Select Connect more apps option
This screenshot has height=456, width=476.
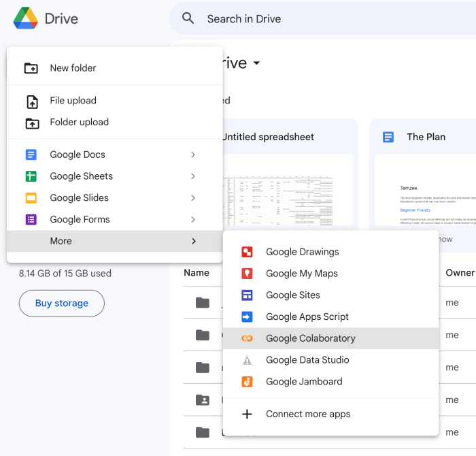[330, 414]
